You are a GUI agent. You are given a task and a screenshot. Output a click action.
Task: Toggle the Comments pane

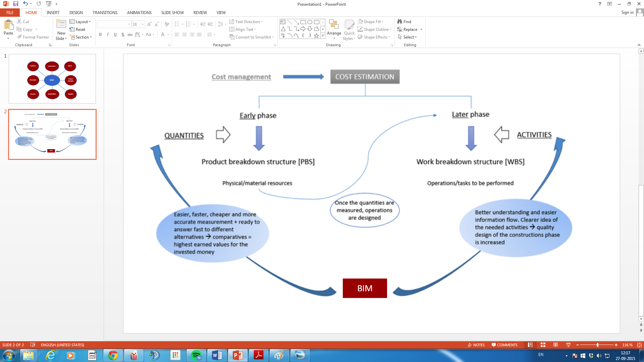click(x=504, y=345)
